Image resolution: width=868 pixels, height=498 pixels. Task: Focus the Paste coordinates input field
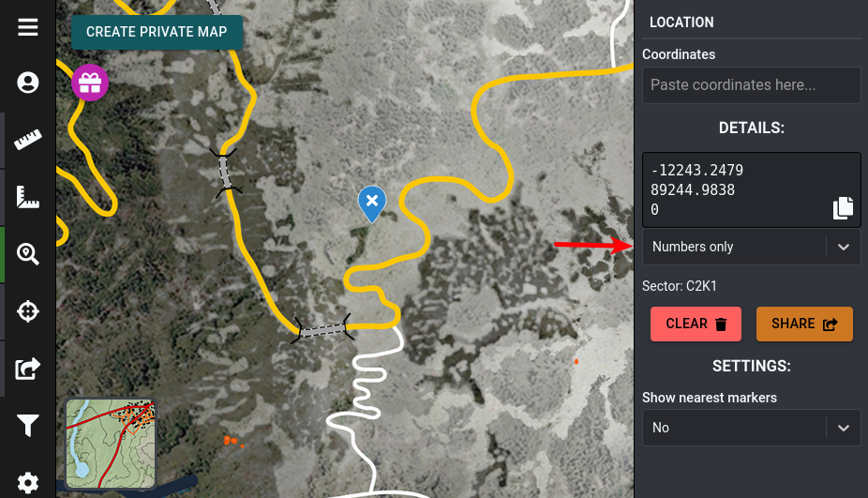tap(751, 85)
